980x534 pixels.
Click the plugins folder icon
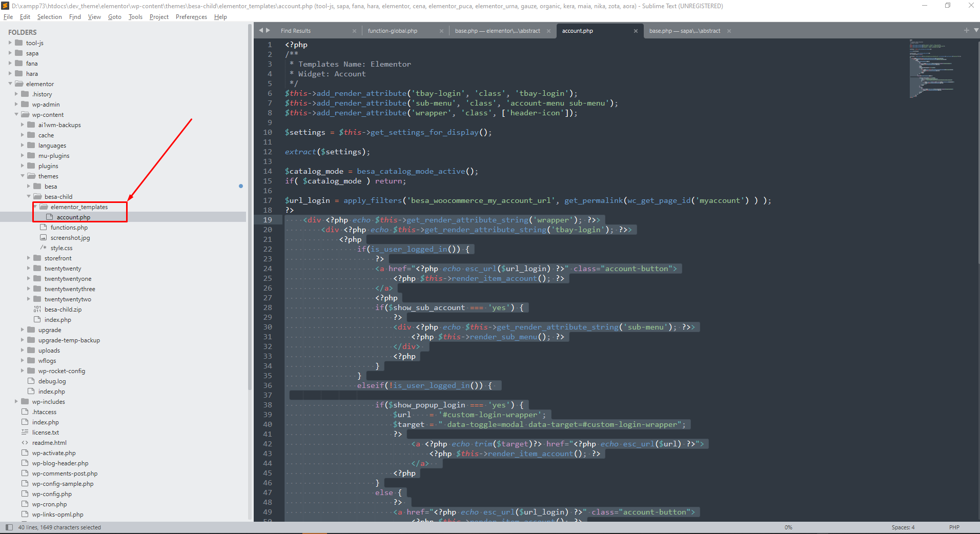point(31,166)
